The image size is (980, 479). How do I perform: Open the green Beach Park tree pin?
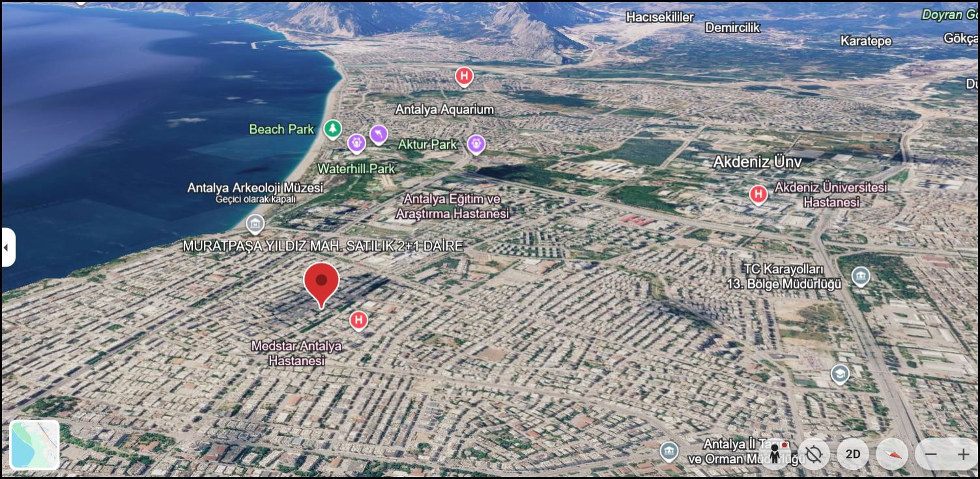tap(333, 130)
